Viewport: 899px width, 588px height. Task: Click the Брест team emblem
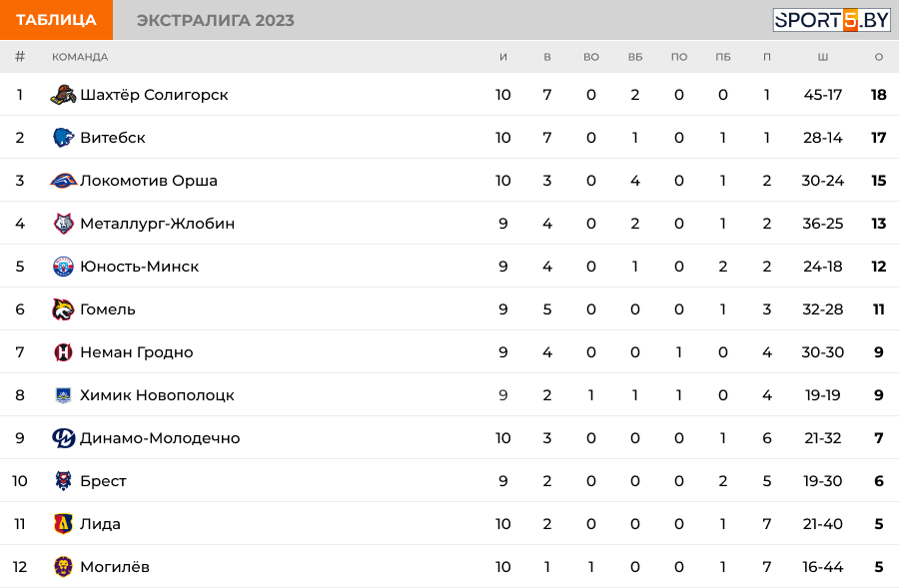[x=63, y=481]
